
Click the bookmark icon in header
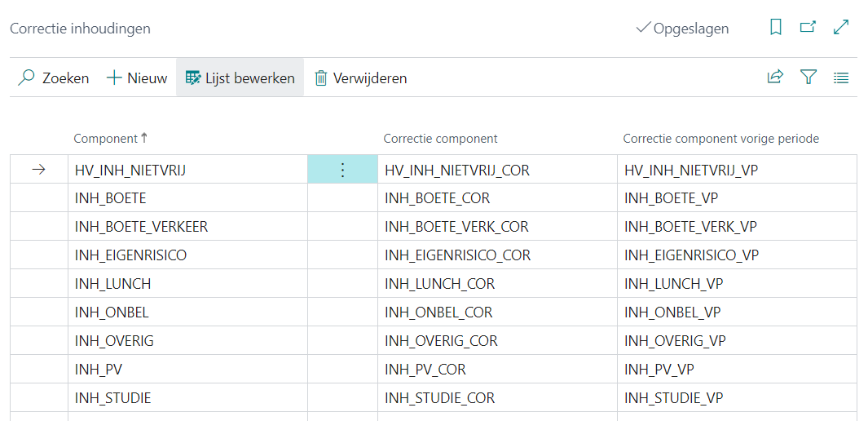click(x=776, y=28)
